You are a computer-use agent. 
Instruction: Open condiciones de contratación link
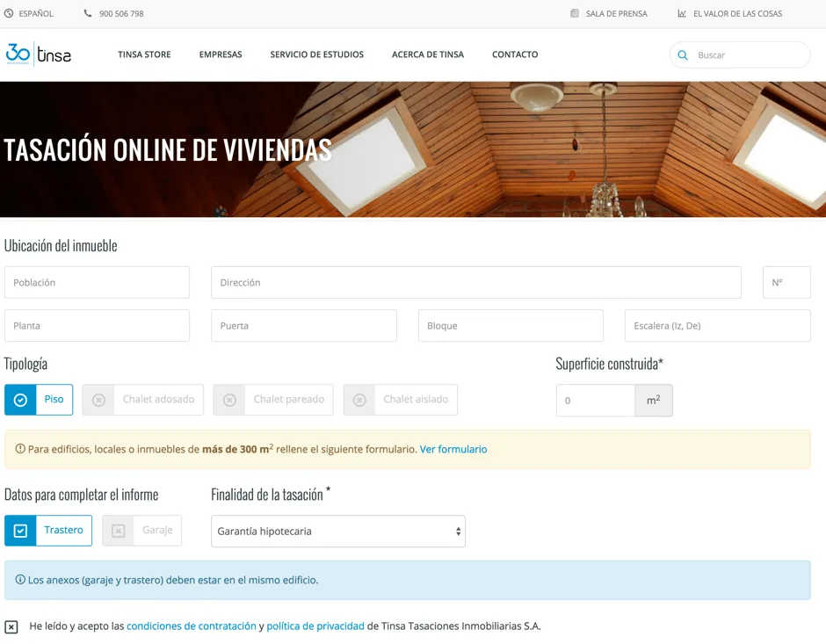pos(192,626)
